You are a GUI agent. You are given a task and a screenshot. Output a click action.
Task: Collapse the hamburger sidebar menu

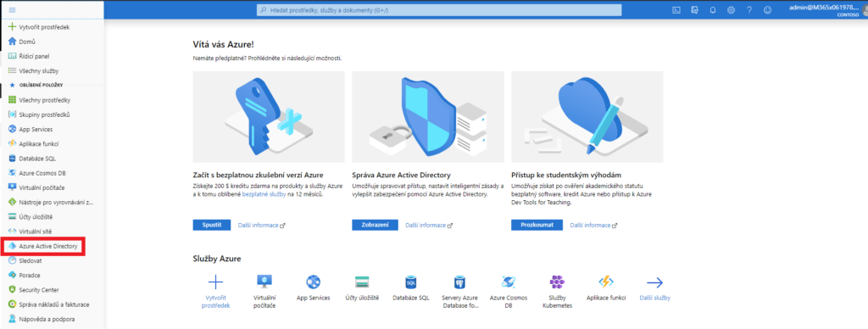12,10
